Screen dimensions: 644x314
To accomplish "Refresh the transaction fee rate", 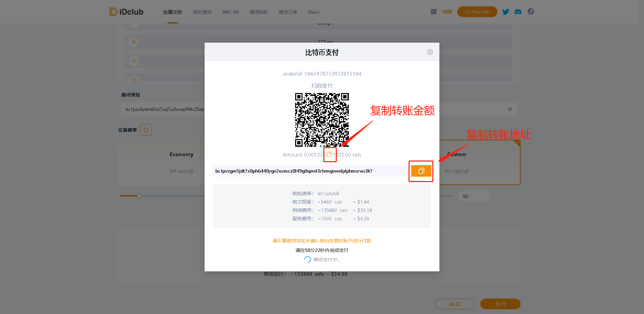I will [x=146, y=130].
